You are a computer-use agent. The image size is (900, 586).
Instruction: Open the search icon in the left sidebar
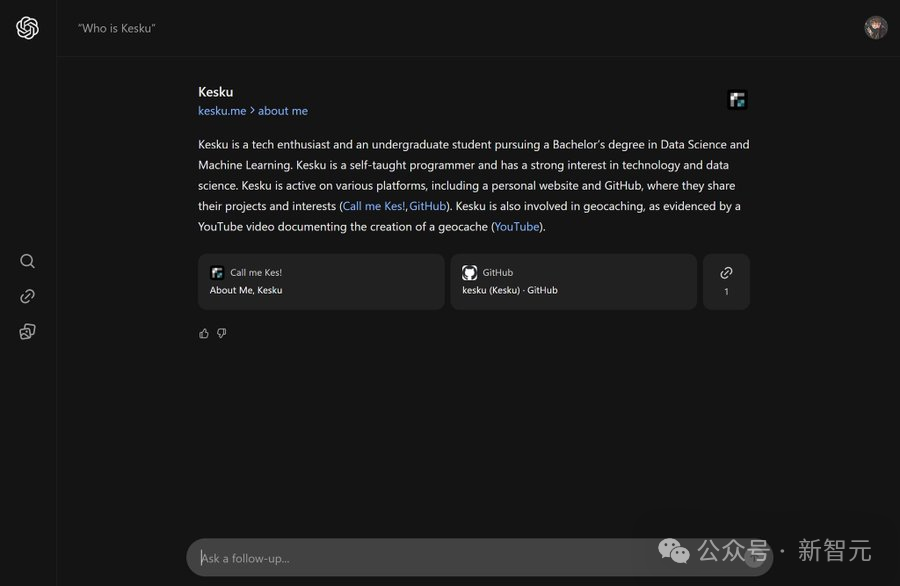click(27, 261)
